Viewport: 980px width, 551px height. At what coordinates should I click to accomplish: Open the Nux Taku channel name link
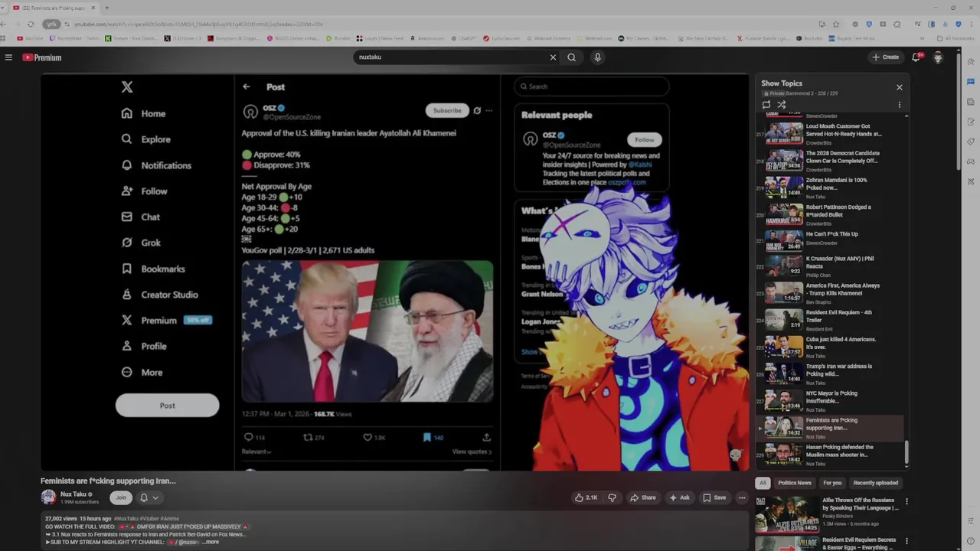click(x=73, y=494)
